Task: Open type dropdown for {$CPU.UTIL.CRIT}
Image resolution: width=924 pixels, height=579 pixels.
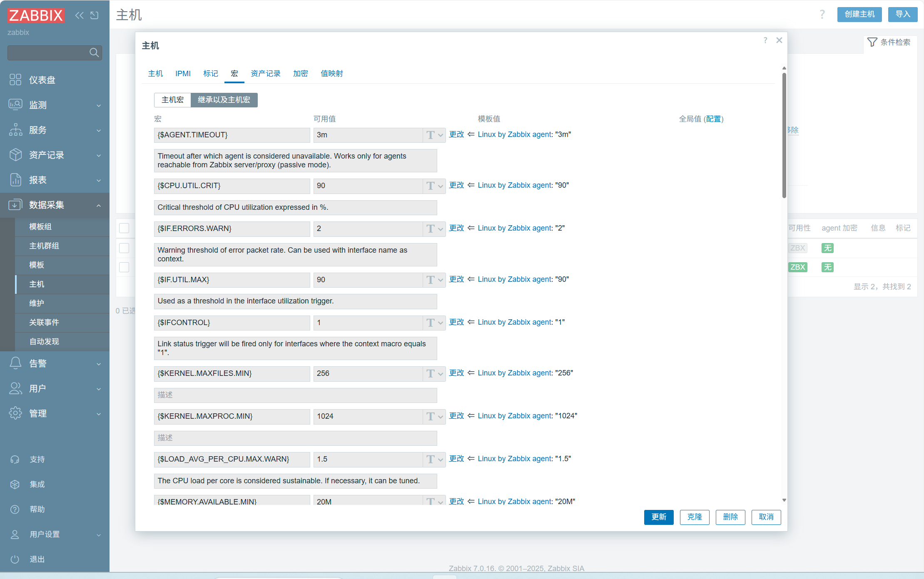Action: click(434, 186)
